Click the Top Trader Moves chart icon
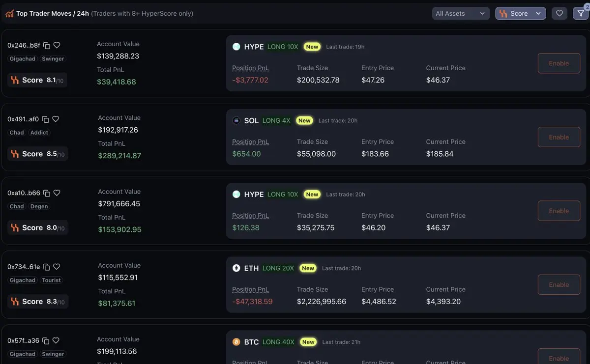The image size is (590, 364). (x=9, y=14)
